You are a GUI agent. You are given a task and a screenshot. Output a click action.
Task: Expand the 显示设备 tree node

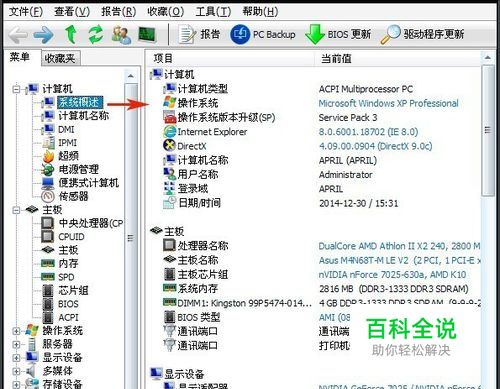(x=16, y=358)
